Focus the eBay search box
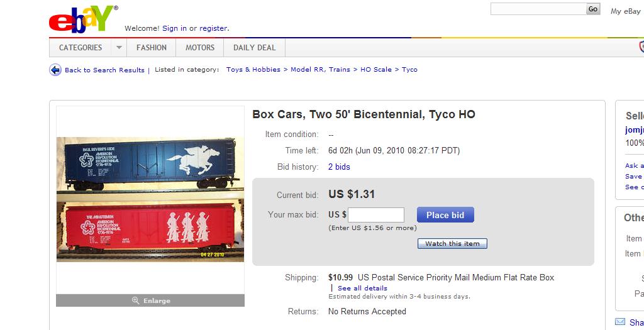Screen dimensions: 644x330 point(538,9)
